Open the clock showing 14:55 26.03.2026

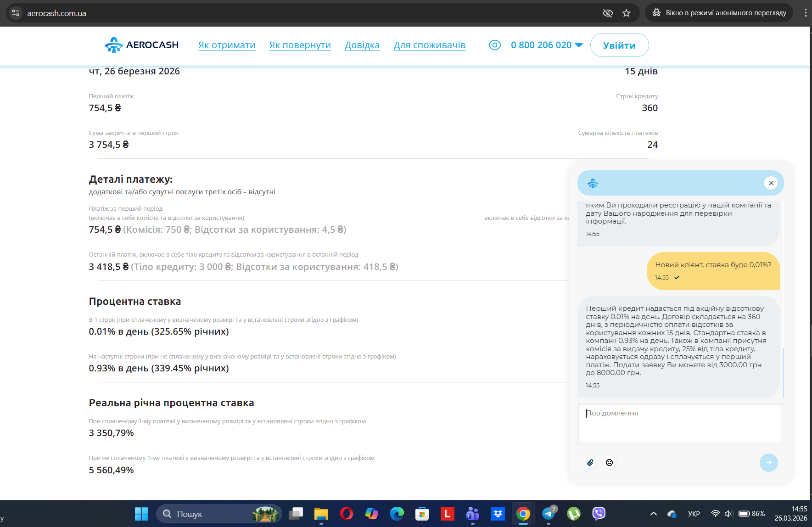(x=791, y=514)
